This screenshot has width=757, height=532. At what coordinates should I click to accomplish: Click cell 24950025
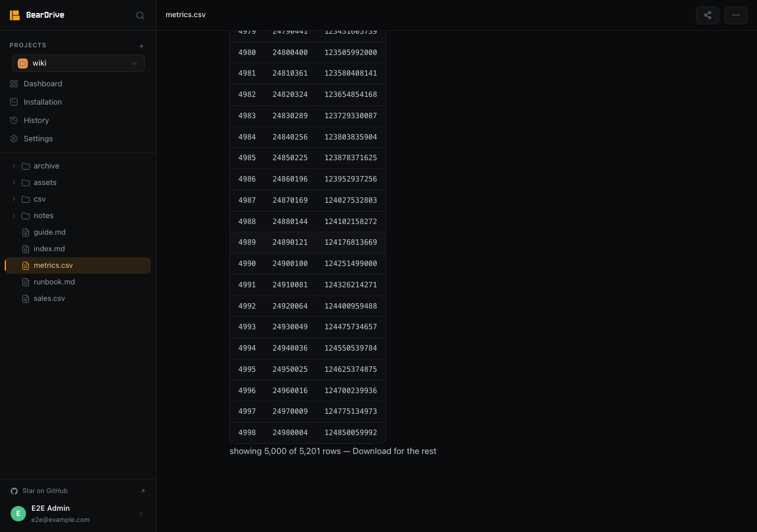pyautogui.click(x=290, y=369)
